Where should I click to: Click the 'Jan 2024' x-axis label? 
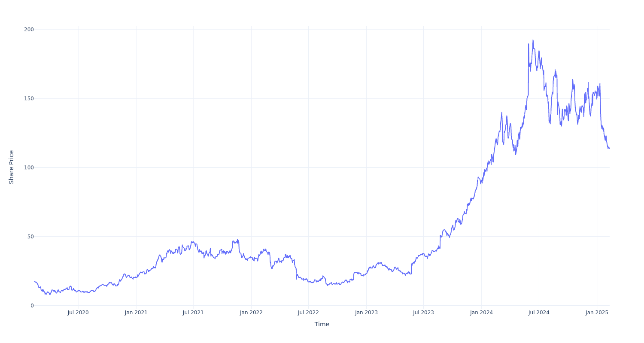(481, 313)
